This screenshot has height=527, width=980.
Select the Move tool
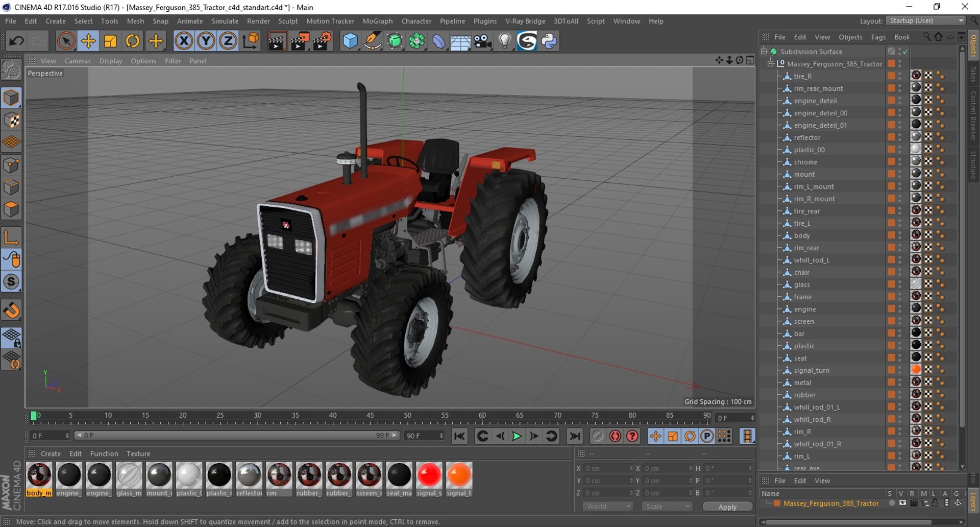pos(88,41)
